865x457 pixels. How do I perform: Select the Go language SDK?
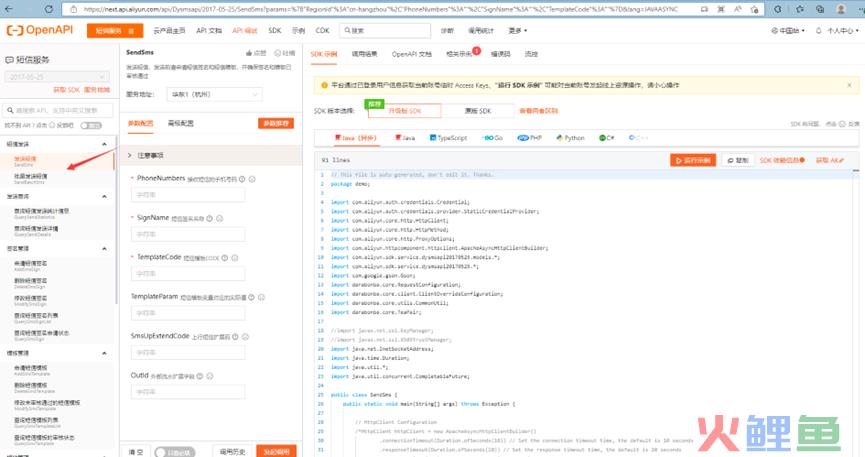coord(493,138)
